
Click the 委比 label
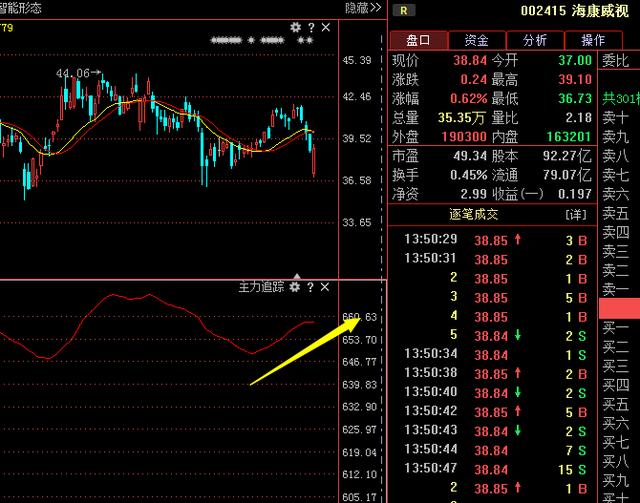[x=616, y=61]
